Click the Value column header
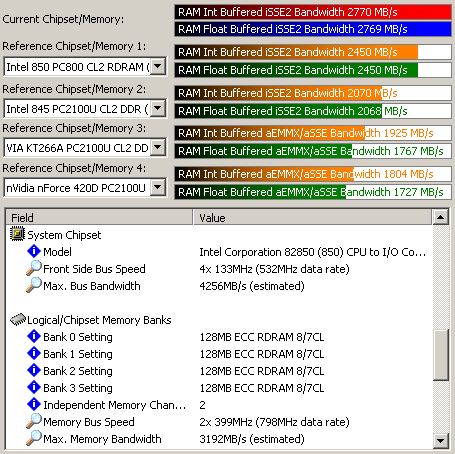455x454 pixels. 312,217
